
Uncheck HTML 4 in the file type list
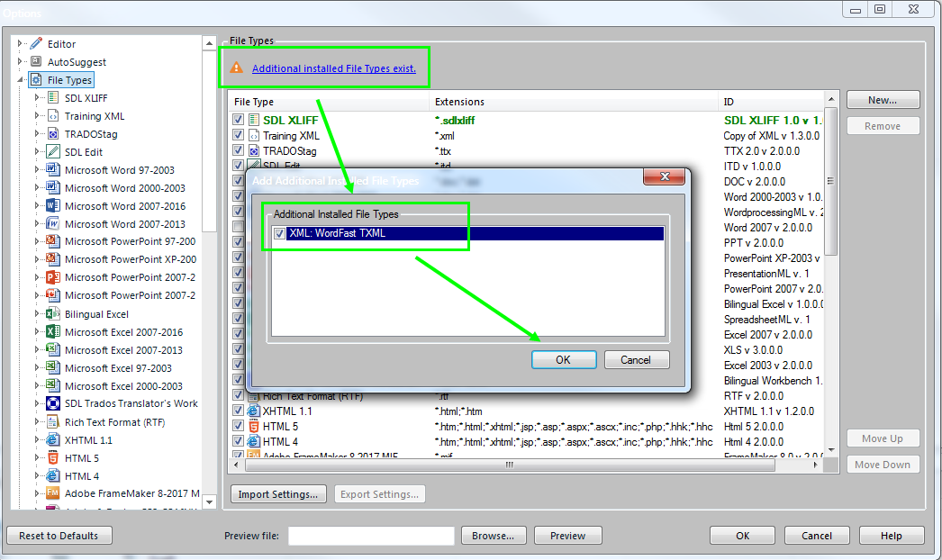(x=239, y=442)
